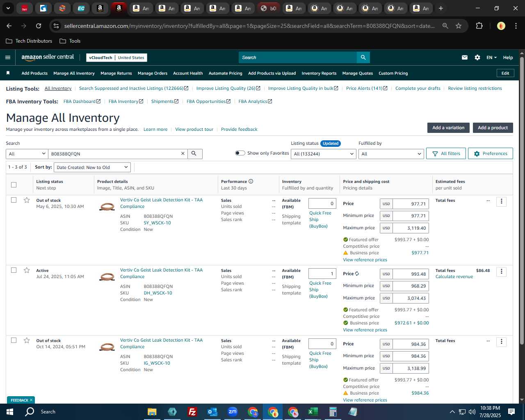
Task: Open Calculator from the taskbar
Action: tap(333, 412)
